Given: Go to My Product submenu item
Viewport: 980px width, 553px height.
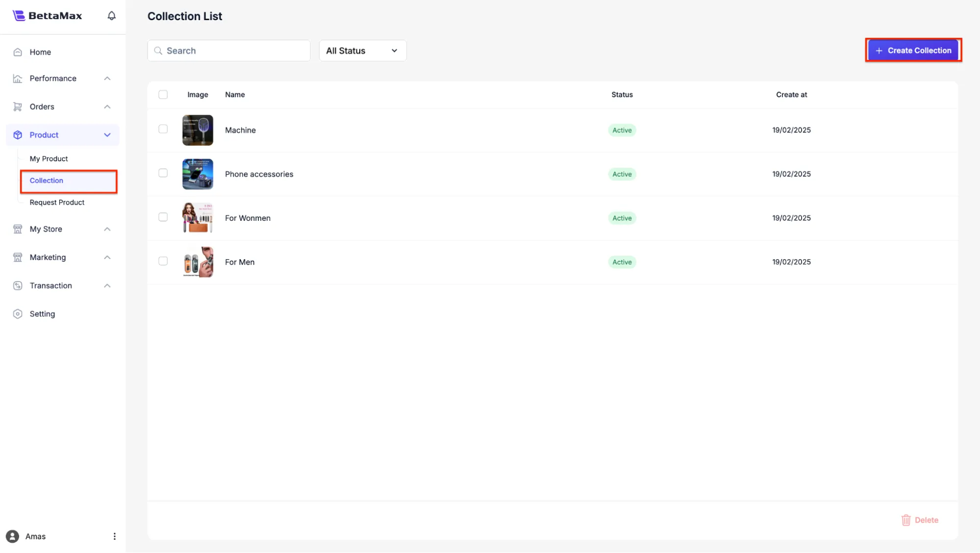Looking at the screenshot, I should (x=49, y=158).
